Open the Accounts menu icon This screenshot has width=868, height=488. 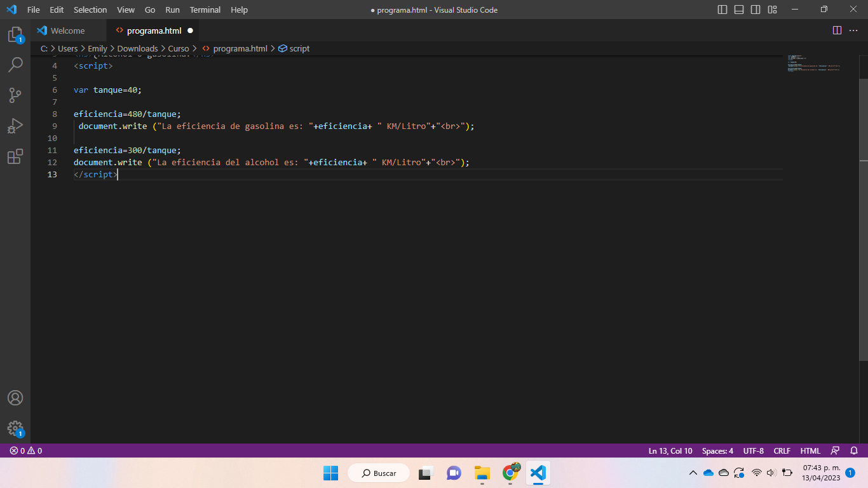(x=15, y=398)
